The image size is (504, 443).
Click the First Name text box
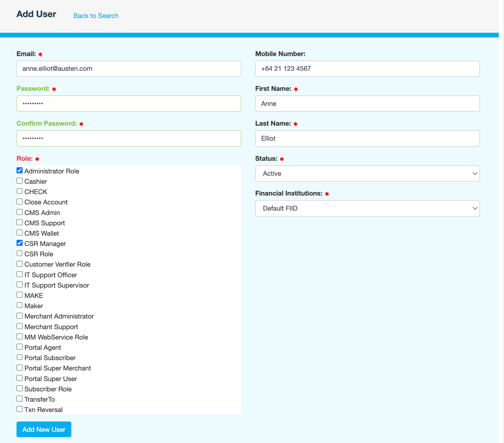[x=367, y=104]
